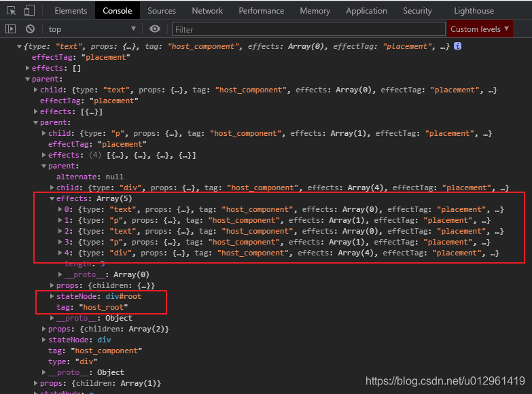Expand the stateNode: div entry
532x394 pixels.
43,340
